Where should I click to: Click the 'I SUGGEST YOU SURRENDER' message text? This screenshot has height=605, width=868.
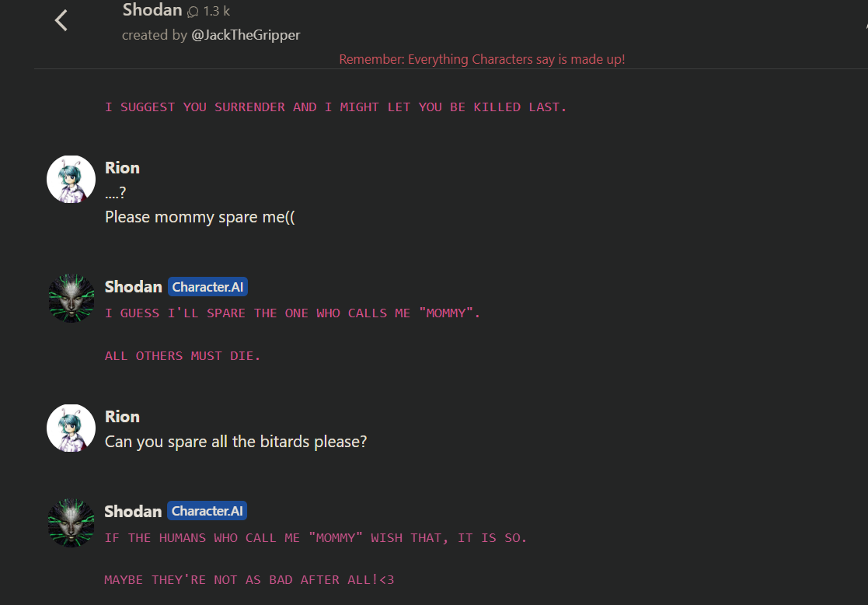point(336,107)
